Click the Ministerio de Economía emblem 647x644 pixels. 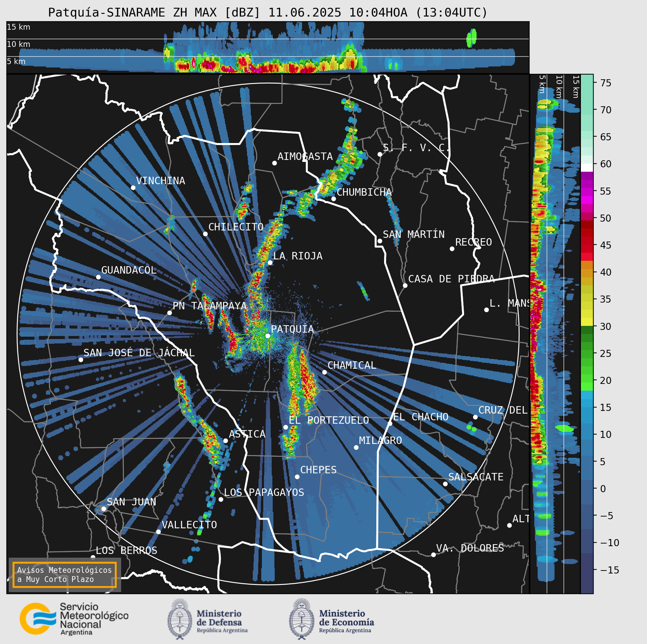302,619
